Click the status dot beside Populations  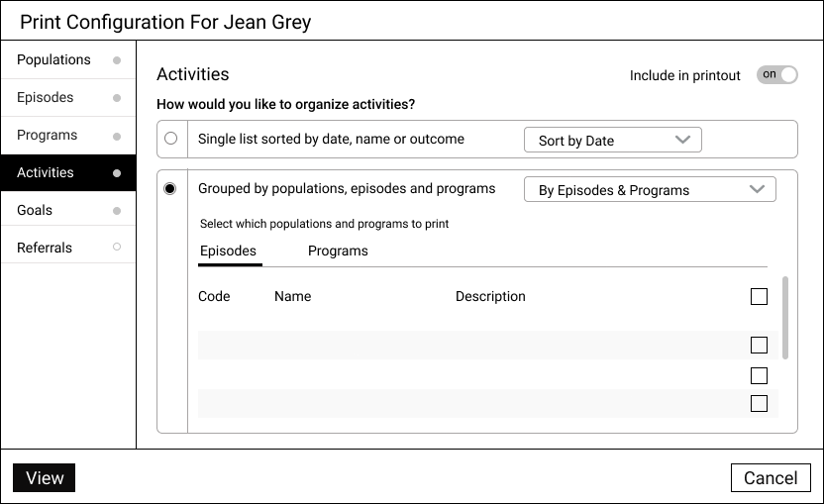[117, 60]
